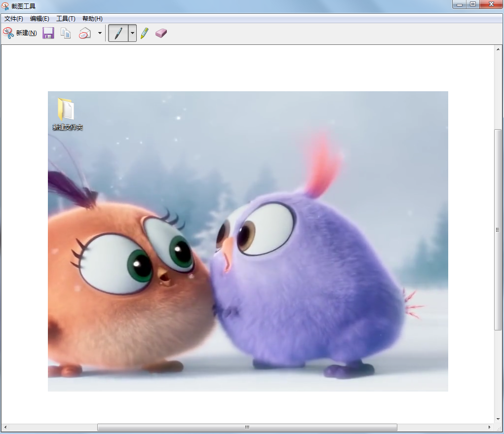Select the yellow Highlighter tool
This screenshot has width=504, height=434.
[x=145, y=33]
